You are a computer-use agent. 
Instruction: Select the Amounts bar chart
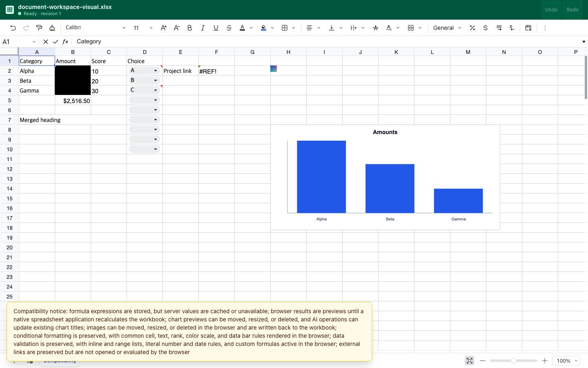click(x=385, y=177)
